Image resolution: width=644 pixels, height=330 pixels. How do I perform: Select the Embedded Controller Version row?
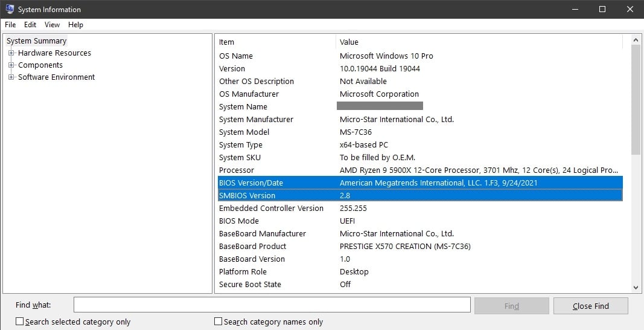point(420,208)
